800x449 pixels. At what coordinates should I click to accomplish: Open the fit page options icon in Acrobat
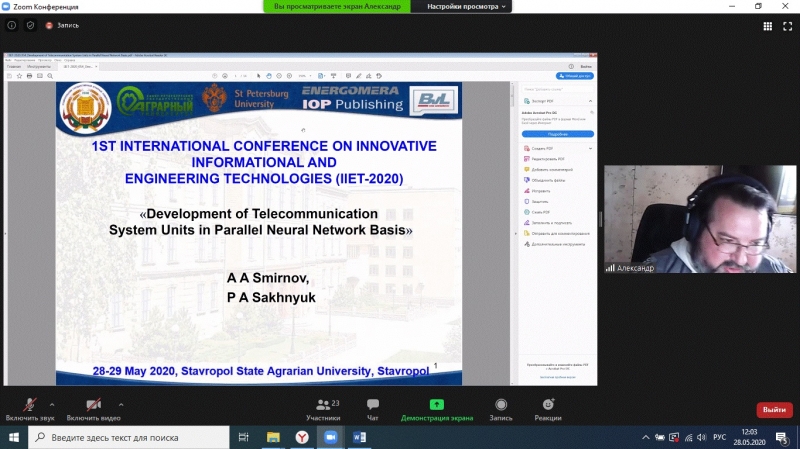click(x=321, y=76)
